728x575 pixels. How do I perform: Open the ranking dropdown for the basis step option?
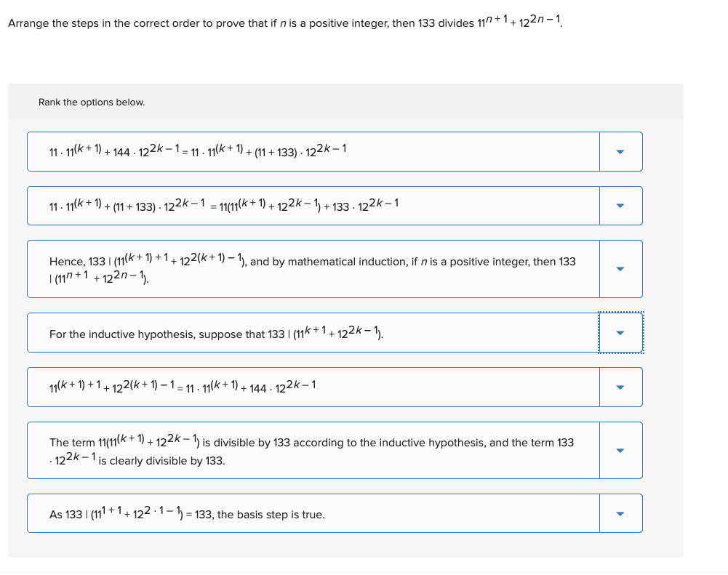coord(620,513)
